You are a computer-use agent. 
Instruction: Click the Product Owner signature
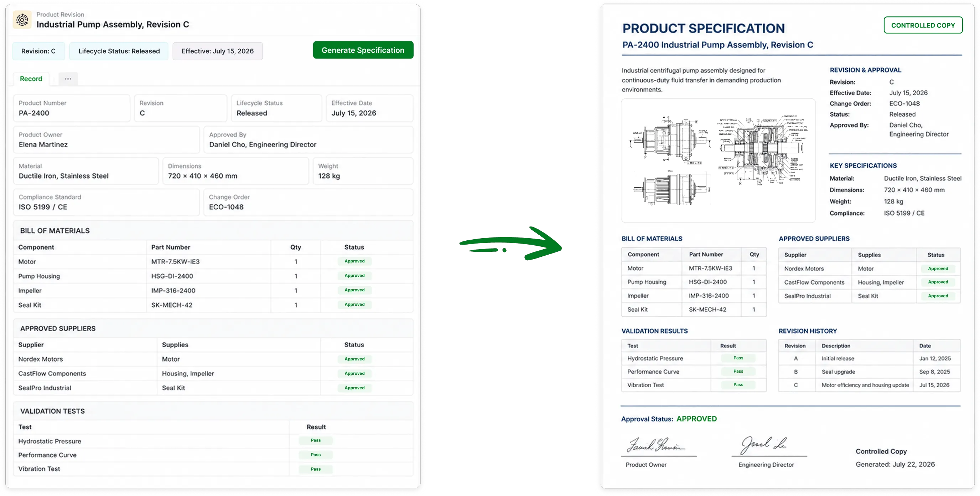(x=655, y=445)
